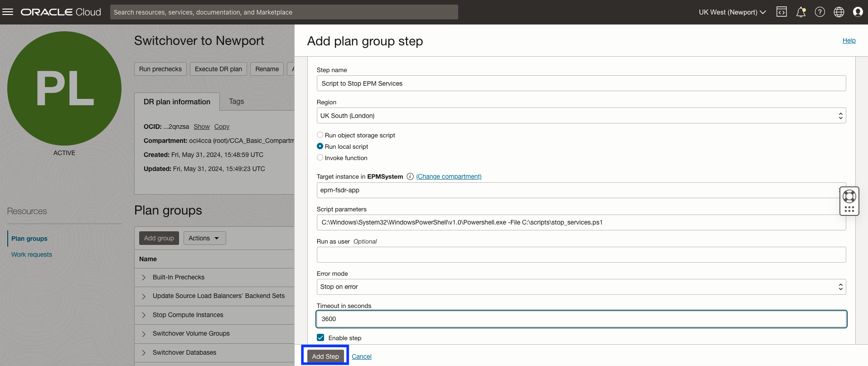Click the Target instance info icon
The image size is (868, 366).
410,176
